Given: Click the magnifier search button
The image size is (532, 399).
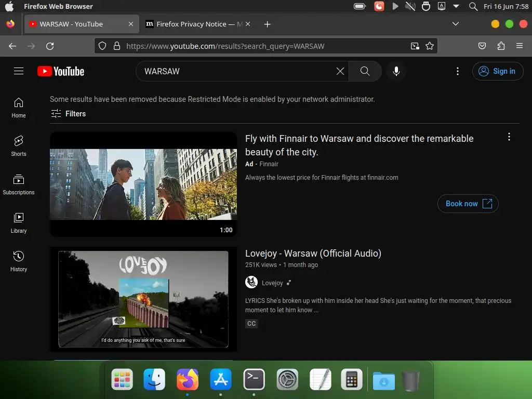Looking at the screenshot, I should tap(365, 71).
